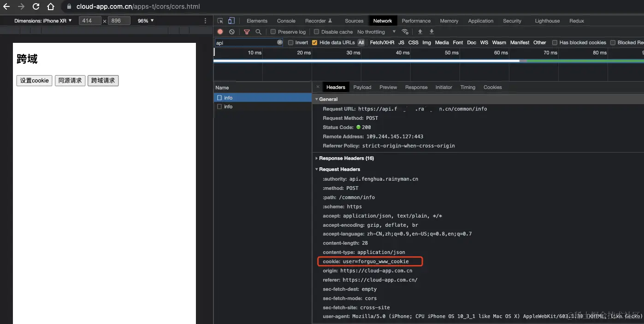Click the 同源请求 button
Viewport: 644px width, 324px height.
70,81
